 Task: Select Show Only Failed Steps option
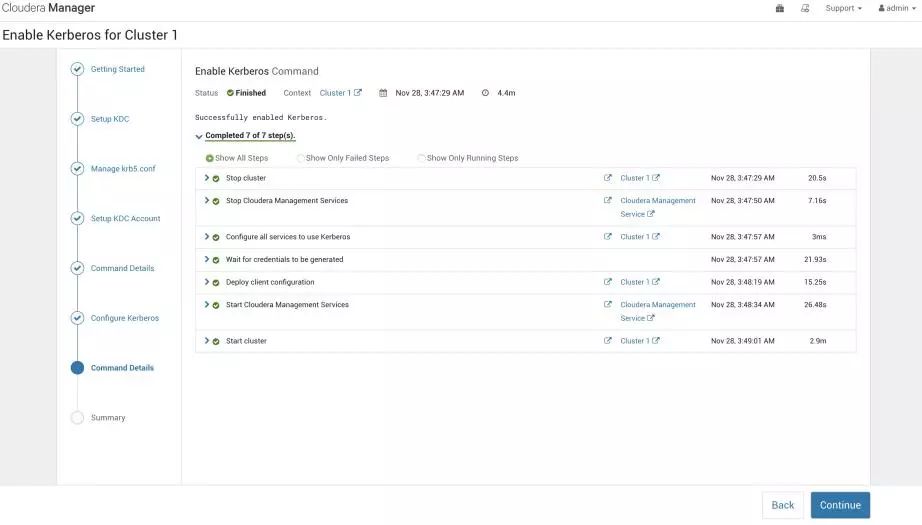301,158
